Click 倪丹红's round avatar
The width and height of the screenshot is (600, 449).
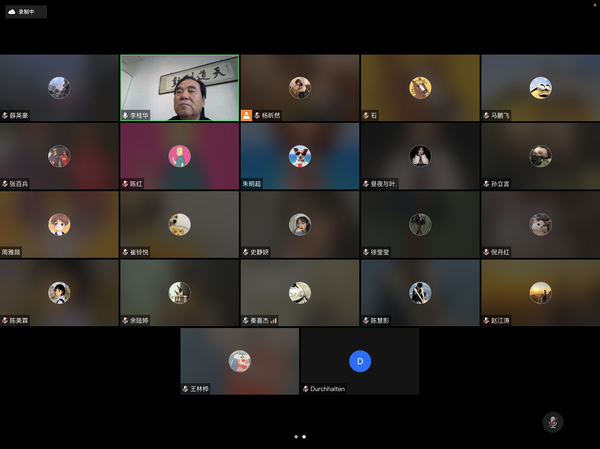540,224
